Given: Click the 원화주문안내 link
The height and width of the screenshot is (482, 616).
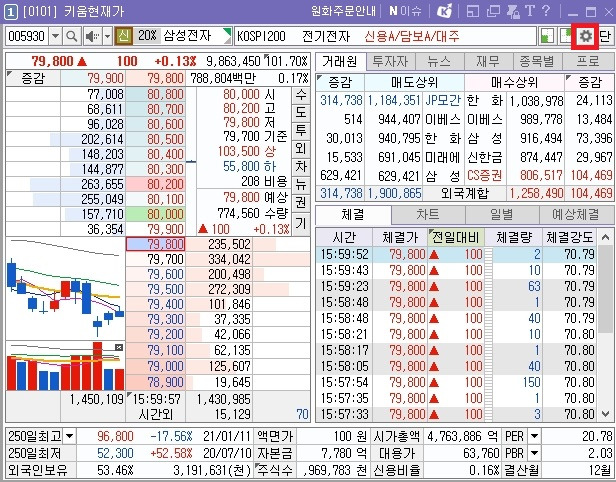Looking at the screenshot, I should tap(343, 11).
